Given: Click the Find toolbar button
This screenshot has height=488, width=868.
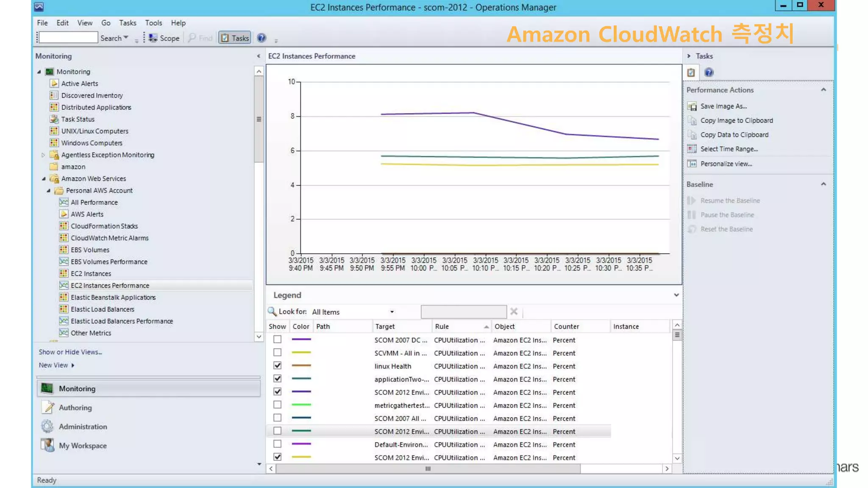Looking at the screenshot, I should pyautogui.click(x=200, y=38).
